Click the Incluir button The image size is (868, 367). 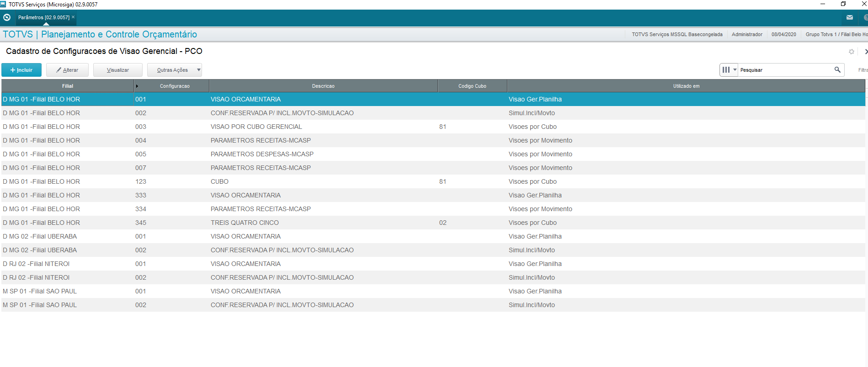[x=21, y=70]
